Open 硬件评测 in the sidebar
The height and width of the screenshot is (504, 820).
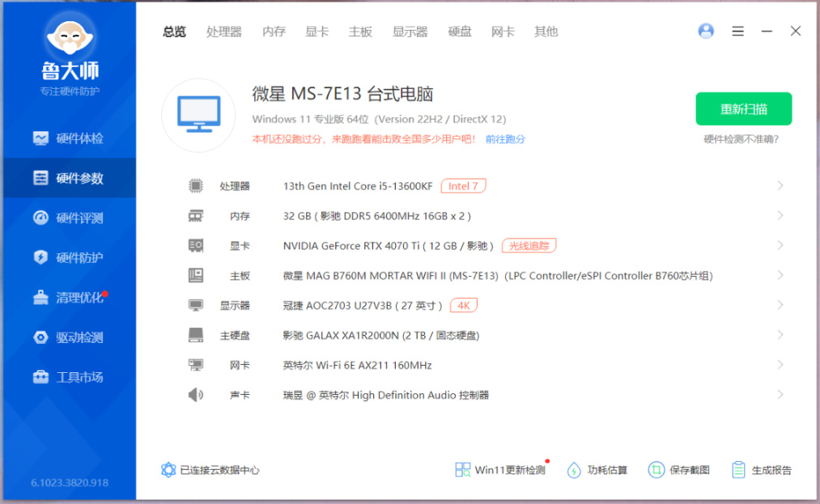[x=70, y=218]
